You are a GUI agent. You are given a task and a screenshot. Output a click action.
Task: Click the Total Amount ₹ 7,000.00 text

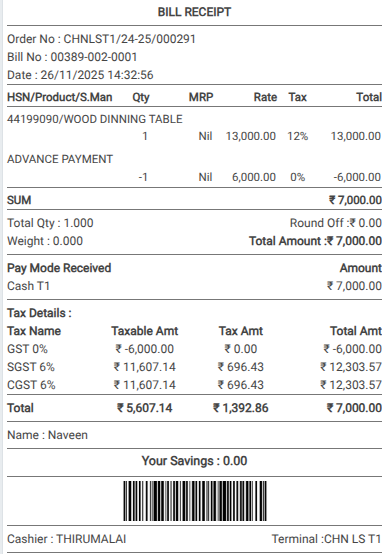[315, 241]
